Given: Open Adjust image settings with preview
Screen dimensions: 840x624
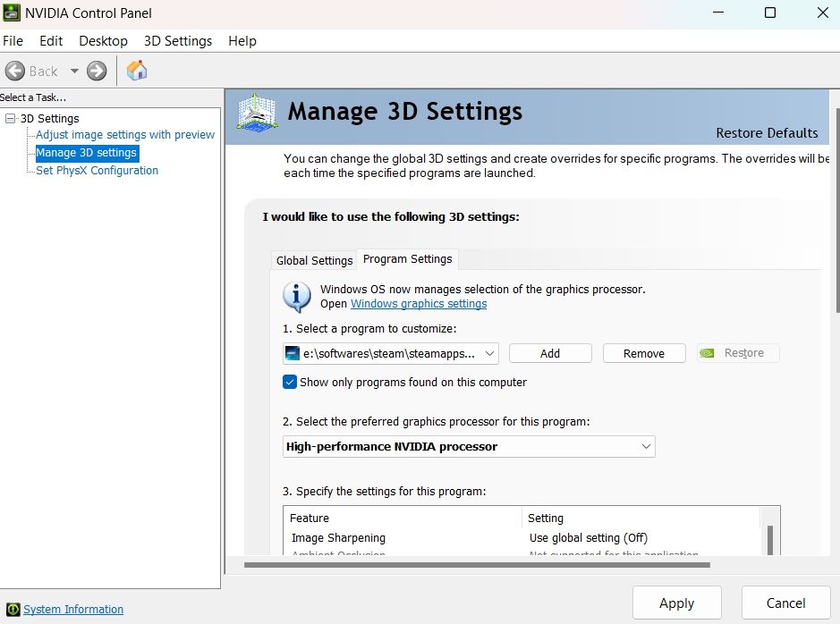Looking at the screenshot, I should 125,134.
